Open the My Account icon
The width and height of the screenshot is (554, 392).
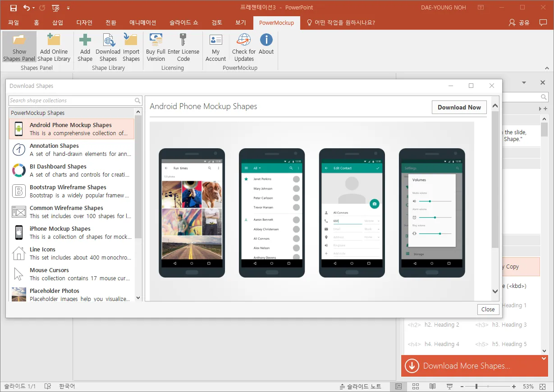[x=215, y=40]
